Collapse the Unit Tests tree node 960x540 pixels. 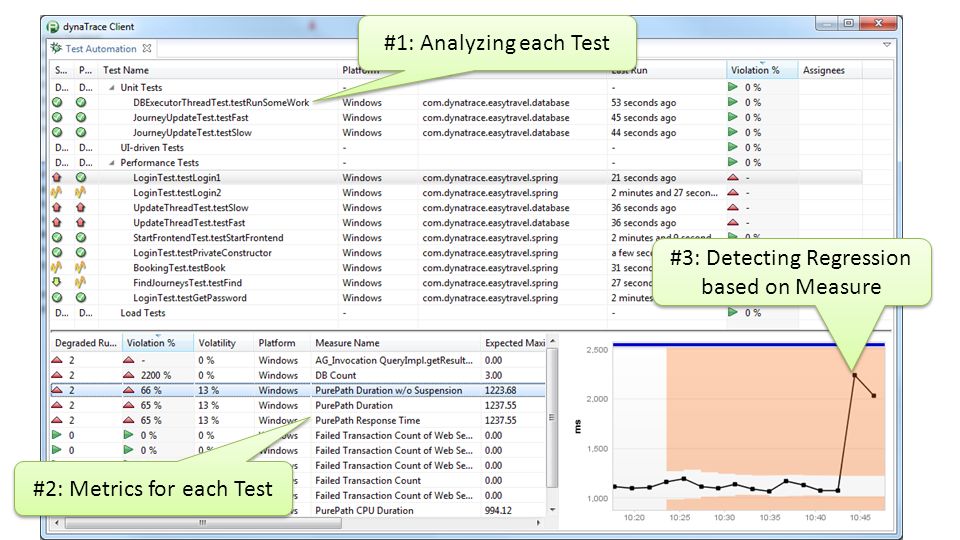click(x=111, y=88)
